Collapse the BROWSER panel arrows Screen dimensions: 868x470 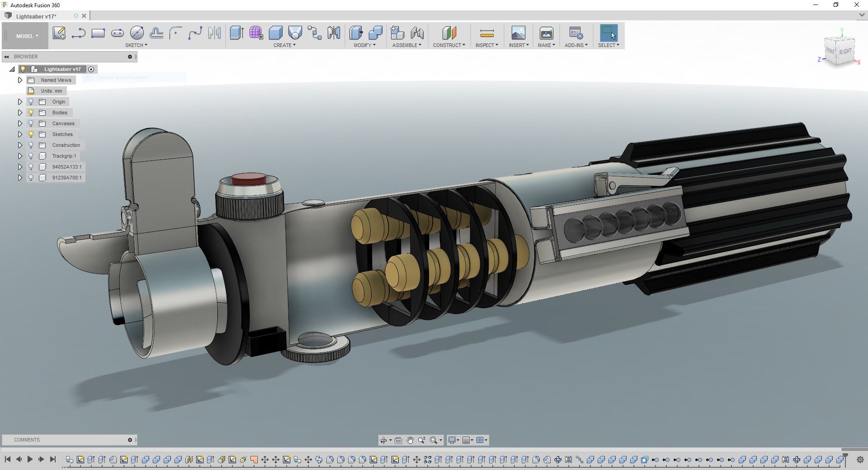coord(6,56)
